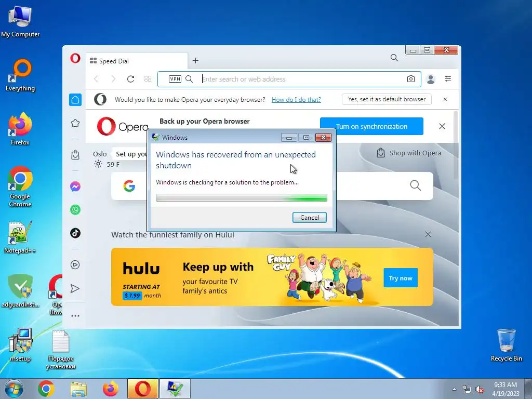Viewport: 532px width, 399px height.
Task: Open Easy Setup sliders icon
Action: [448, 79]
